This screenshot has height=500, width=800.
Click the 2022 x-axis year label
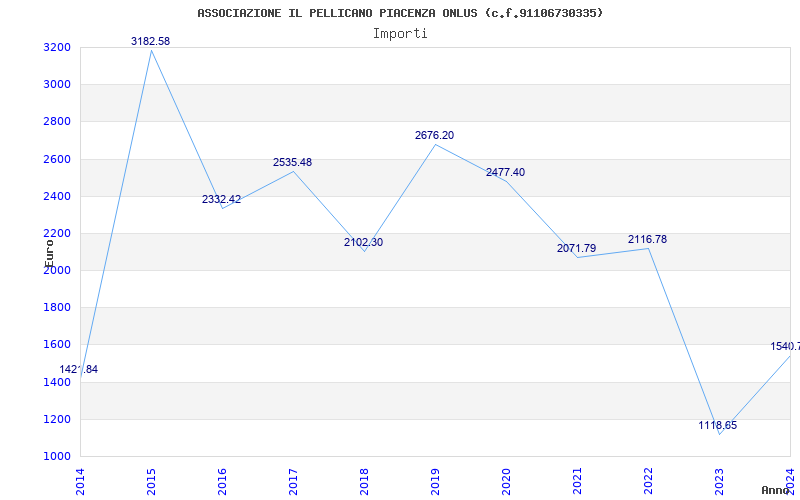point(648,482)
